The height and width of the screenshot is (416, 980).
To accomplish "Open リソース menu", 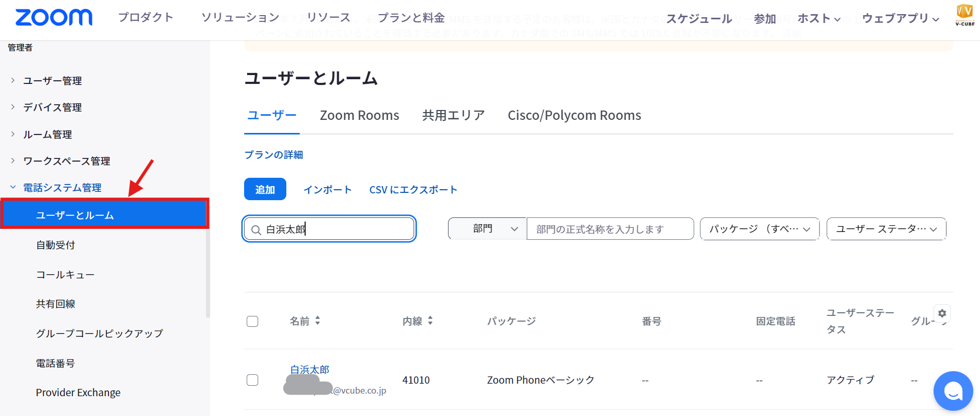I will 329,17.
